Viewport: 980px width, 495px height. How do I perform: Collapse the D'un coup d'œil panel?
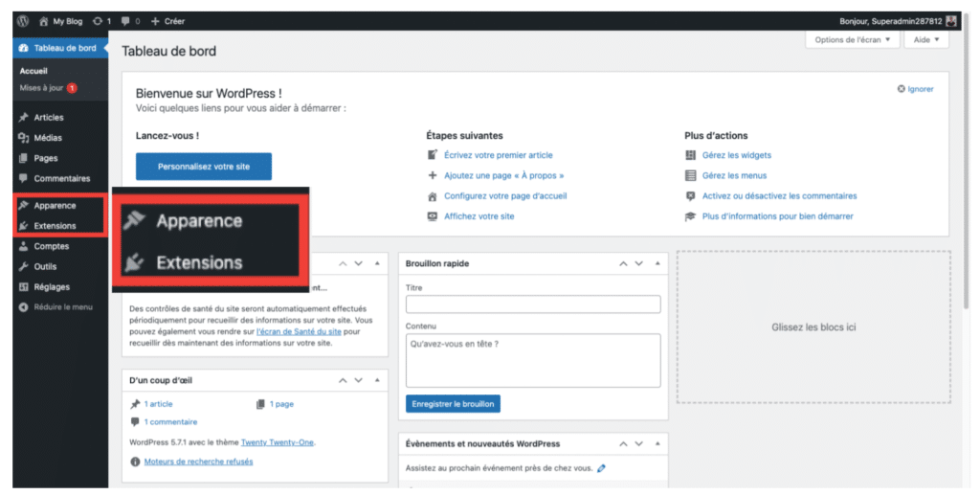[377, 381]
